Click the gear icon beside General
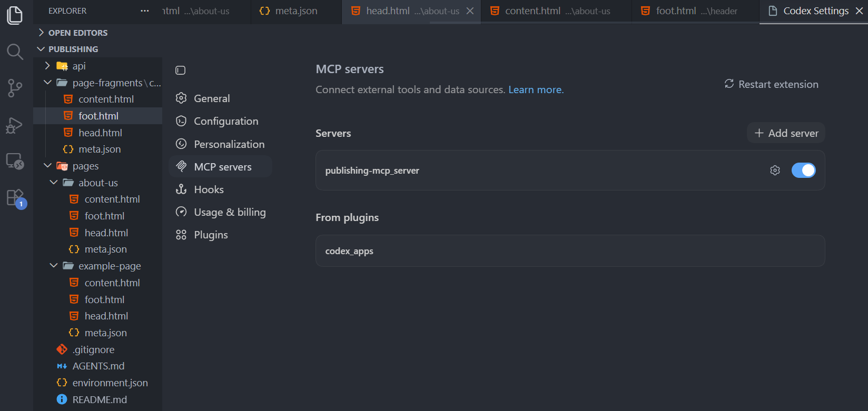The height and width of the screenshot is (411, 868). point(181,98)
